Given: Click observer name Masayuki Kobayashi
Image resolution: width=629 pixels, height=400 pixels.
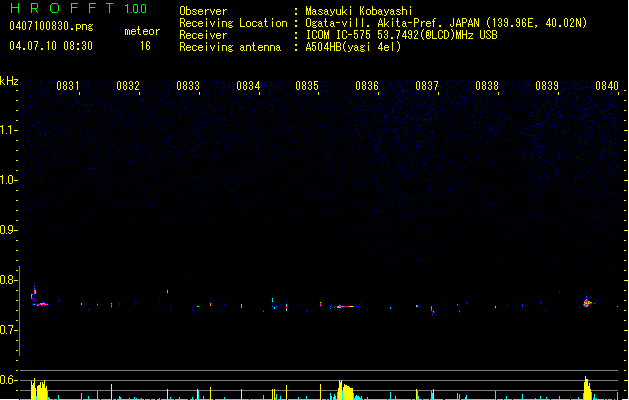Looking at the screenshot, I should pyautogui.click(x=359, y=11).
